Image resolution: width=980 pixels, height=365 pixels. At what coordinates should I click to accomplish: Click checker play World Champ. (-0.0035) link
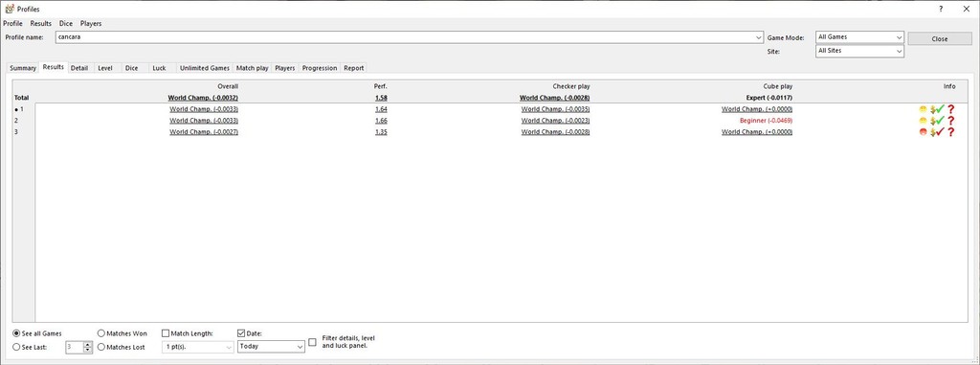click(x=556, y=109)
